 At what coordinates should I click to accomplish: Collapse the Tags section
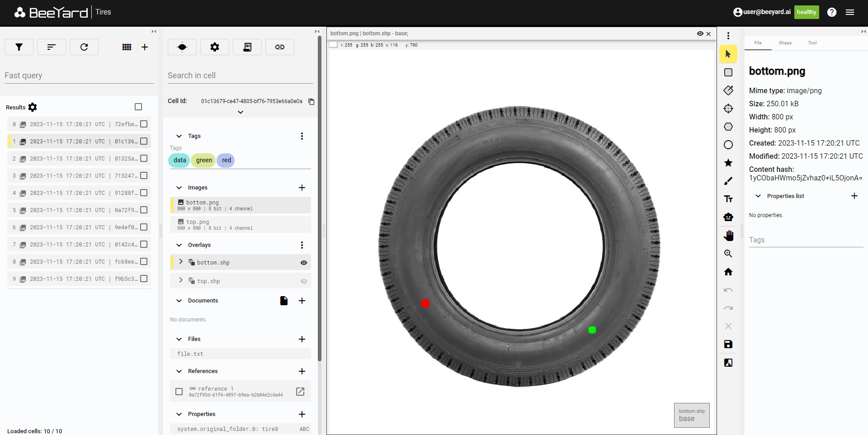(179, 136)
